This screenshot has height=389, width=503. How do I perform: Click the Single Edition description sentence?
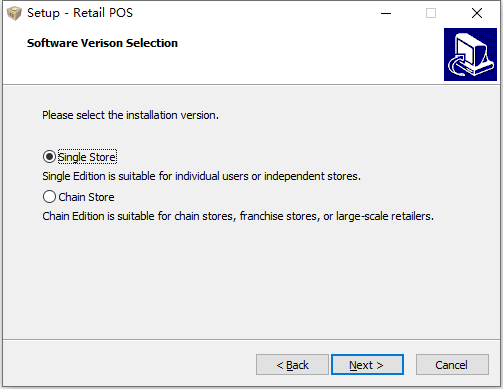pyautogui.click(x=201, y=176)
